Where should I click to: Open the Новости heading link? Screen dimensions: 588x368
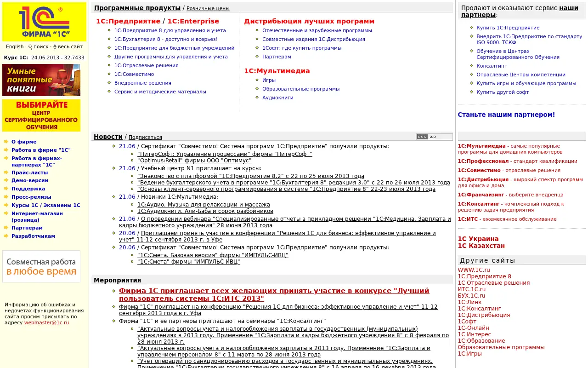(x=108, y=137)
